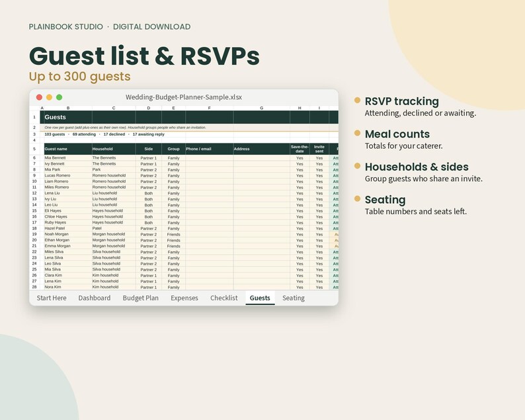Select the 'Mia Bennett' guest cell
The height and width of the screenshot is (420, 525).
(68, 158)
